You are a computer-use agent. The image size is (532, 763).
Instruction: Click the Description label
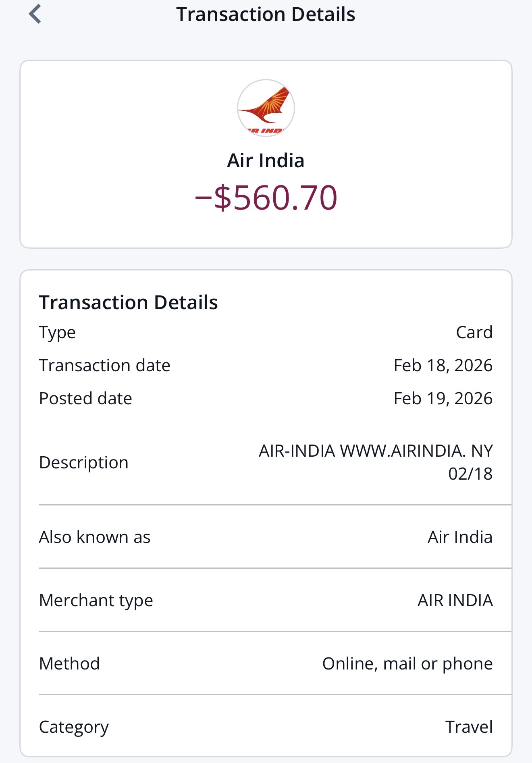[84, 462]
